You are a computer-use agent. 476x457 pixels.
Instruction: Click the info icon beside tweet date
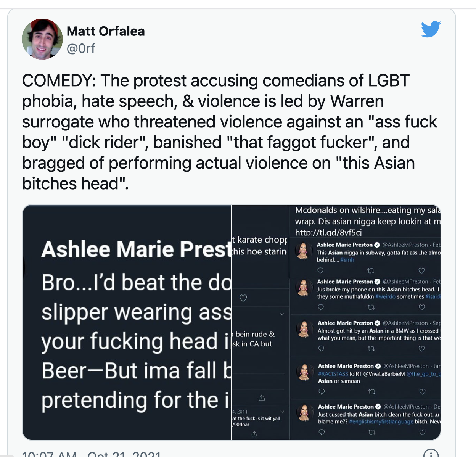(x=431, y=454)
